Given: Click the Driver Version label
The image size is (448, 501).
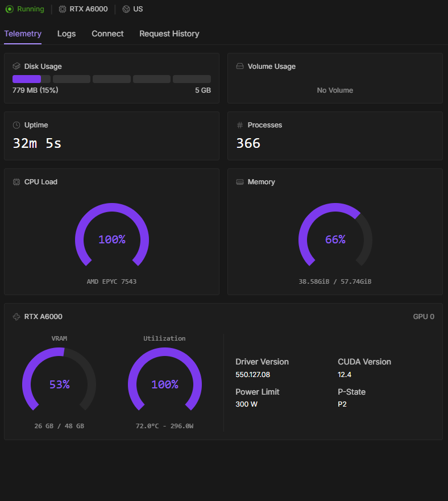Looking at the screenshot, I should (x=262, y=362).
